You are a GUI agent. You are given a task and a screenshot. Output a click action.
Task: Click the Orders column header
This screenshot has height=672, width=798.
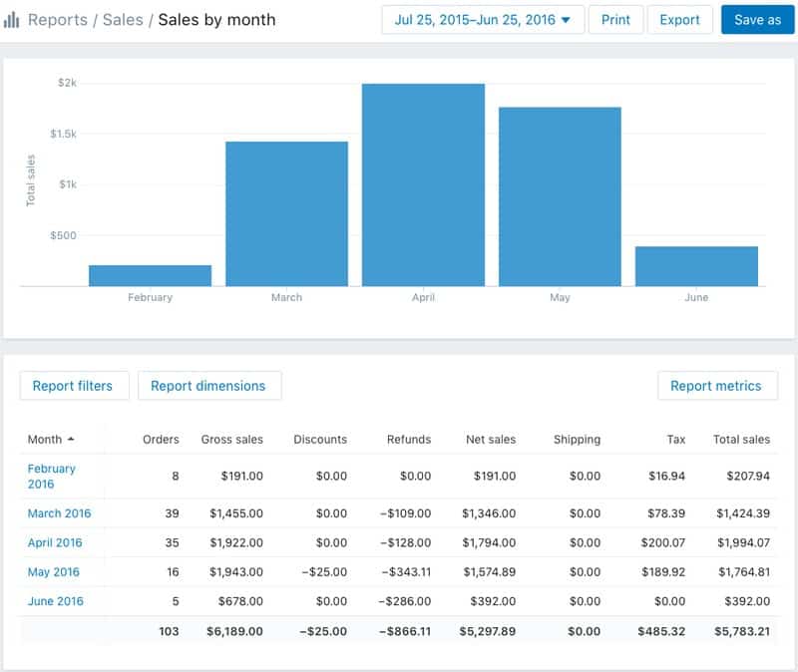pos(161,440)
